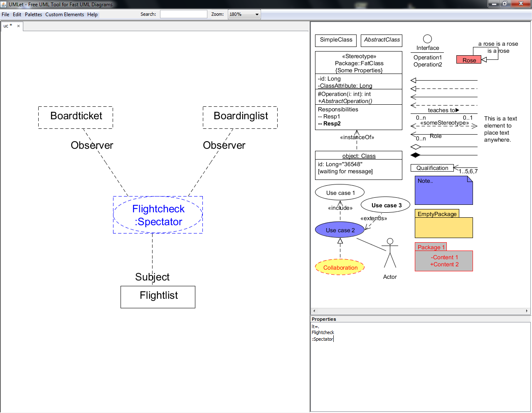
Task: Select the Flightlist class box
Action: tap(158, 297)
